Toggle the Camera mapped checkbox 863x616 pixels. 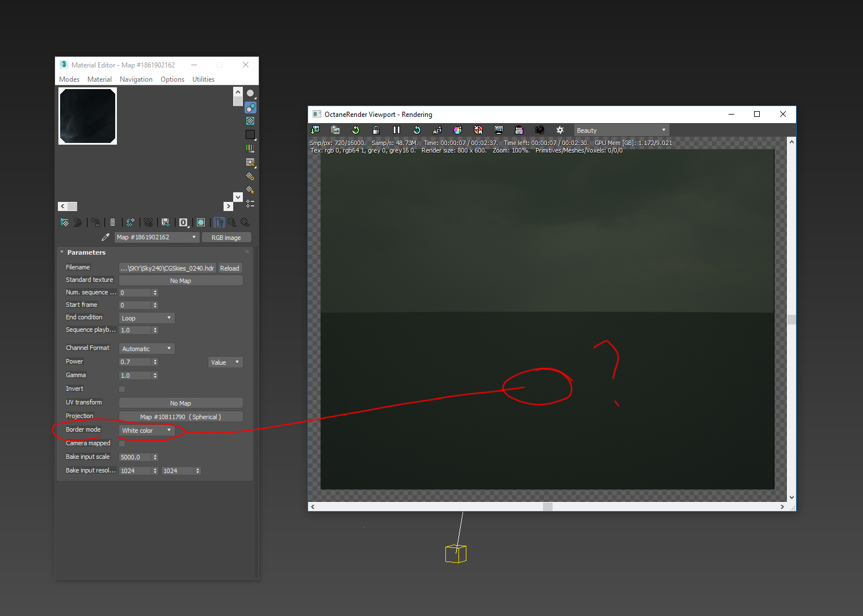(x=122, y=444)
